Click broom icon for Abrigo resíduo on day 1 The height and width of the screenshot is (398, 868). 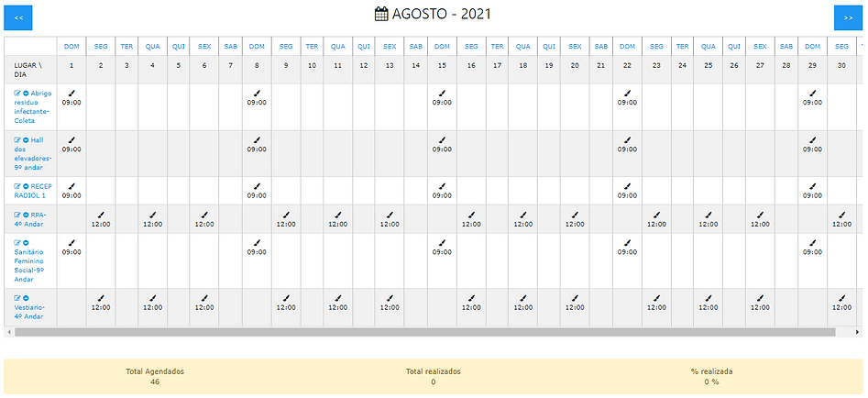(x=71, y=93)
